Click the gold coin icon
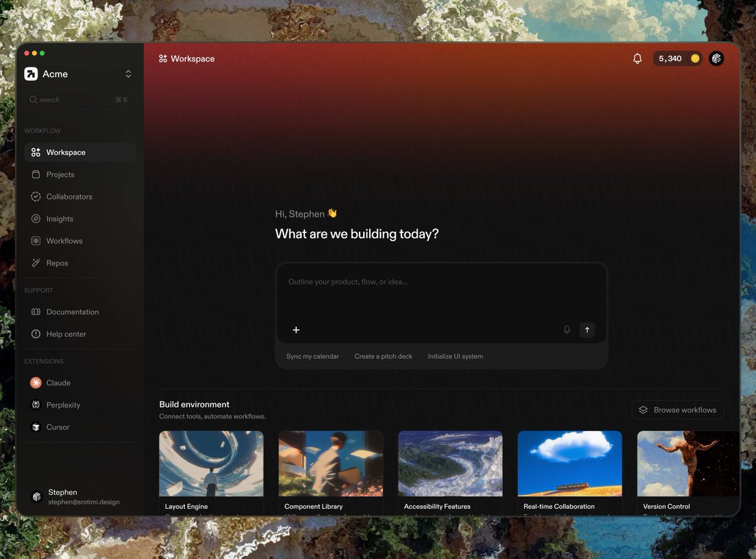This screenshot has height=559, width=756. coord(695,59)
